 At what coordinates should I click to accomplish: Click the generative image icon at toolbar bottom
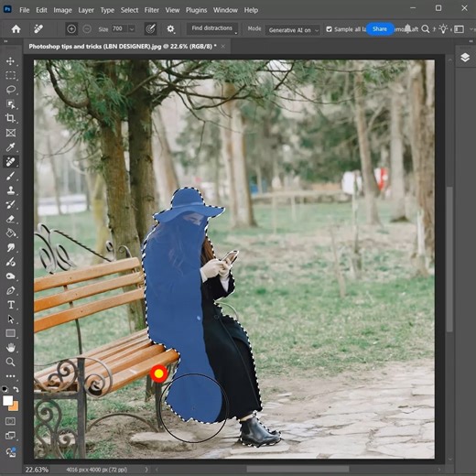click(11, 452)
